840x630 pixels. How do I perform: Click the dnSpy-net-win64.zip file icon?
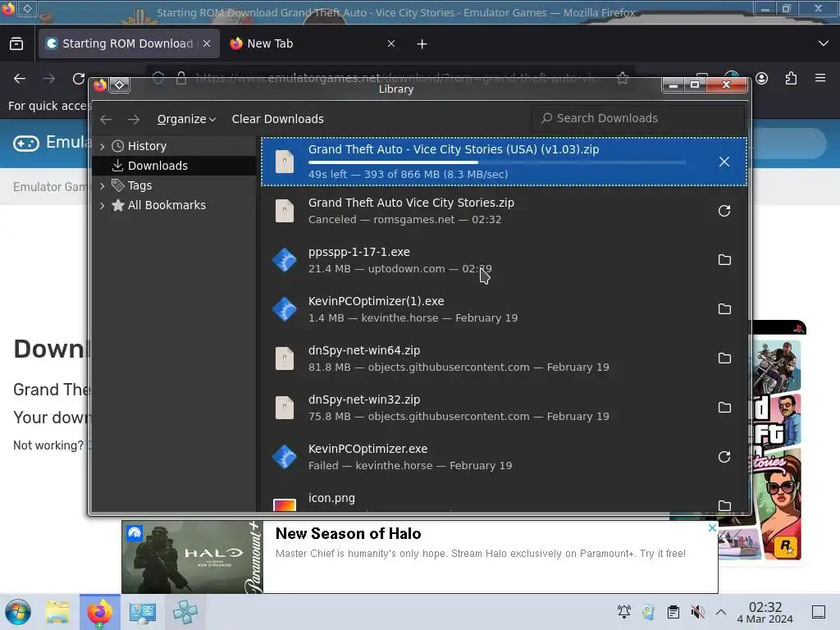(284, 358)
